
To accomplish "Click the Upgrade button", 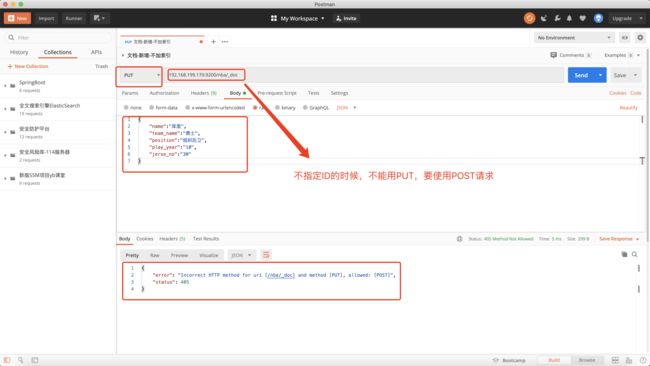I will (622, 18).
